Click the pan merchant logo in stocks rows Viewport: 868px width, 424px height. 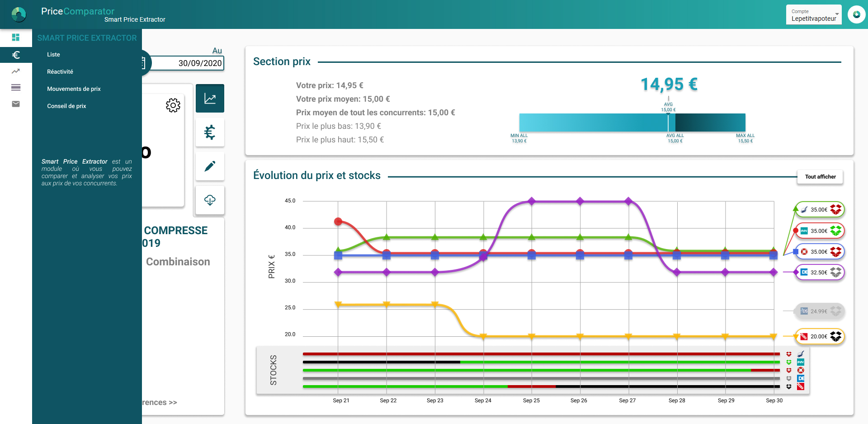point(801,354)
